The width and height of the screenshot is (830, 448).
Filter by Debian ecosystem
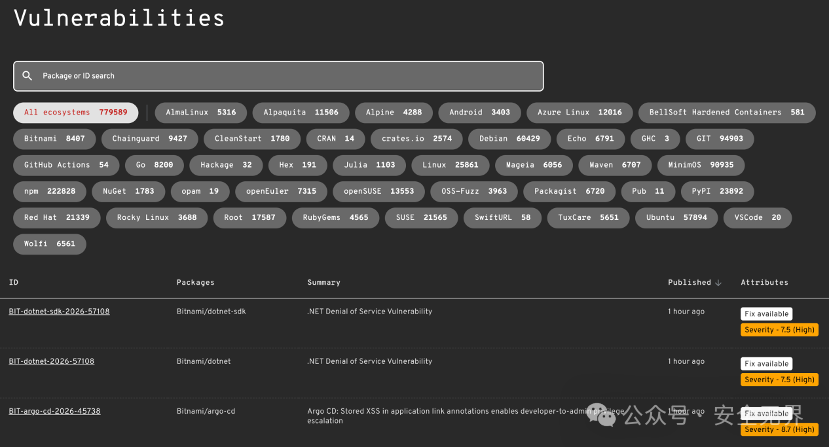pos(510,139)
